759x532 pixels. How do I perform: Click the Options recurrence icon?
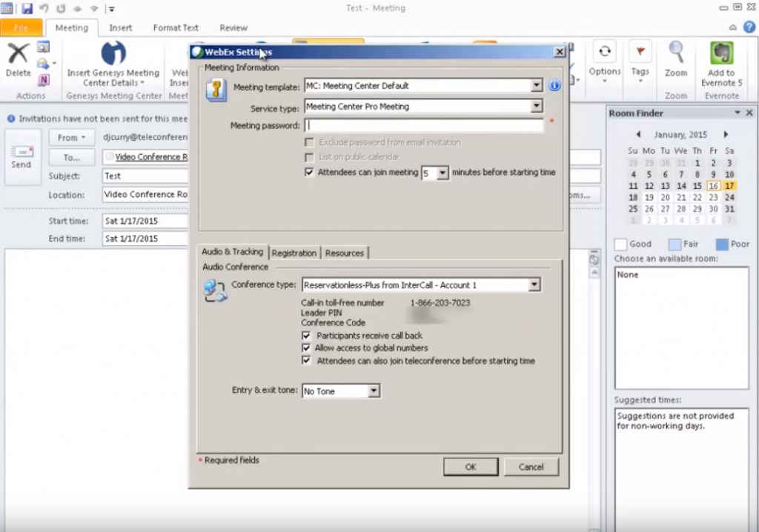(x=604, y=53)
